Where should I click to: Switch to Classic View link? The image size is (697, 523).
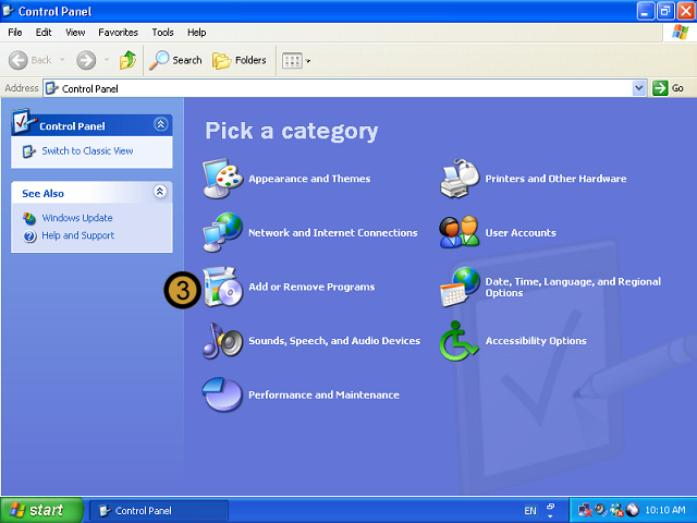pyautogui.click(x=88, y=151)
